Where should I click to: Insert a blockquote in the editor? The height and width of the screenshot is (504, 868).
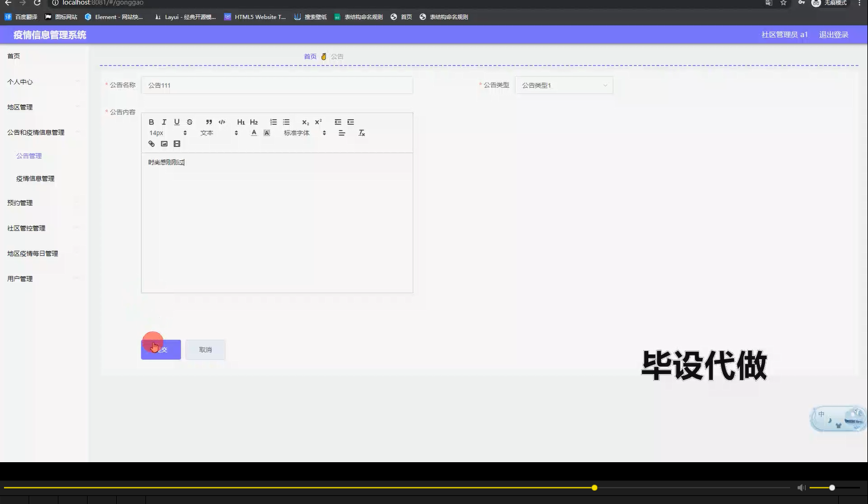208,121
